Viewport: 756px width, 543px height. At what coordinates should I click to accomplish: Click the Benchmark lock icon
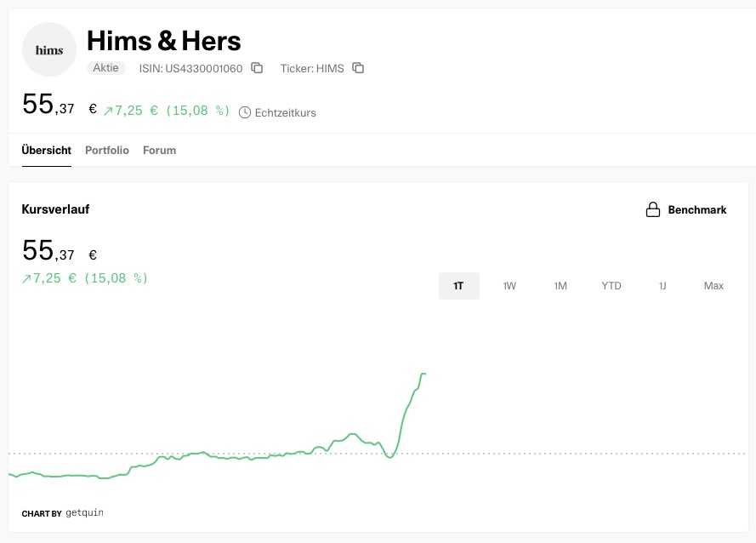(653, 209)
